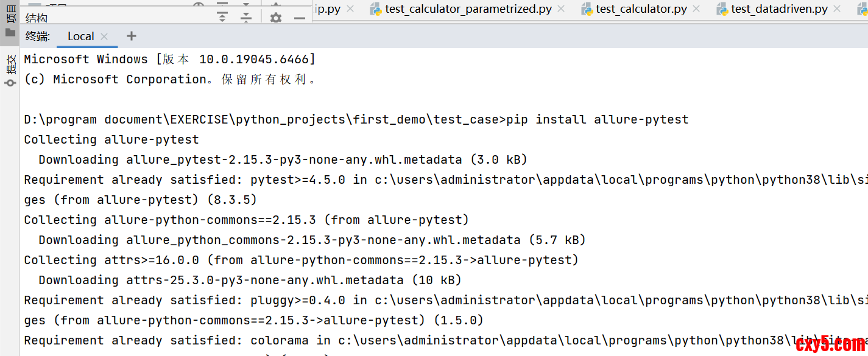
Task: Hide the 结构 panel with the minus icon
Action: (x=299, y=18)
